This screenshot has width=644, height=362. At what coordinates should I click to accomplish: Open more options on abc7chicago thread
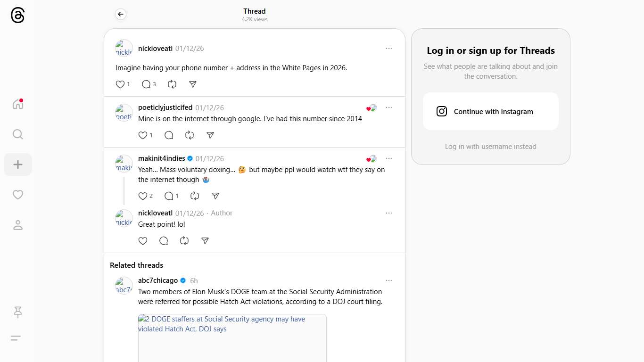click(388, 280)
